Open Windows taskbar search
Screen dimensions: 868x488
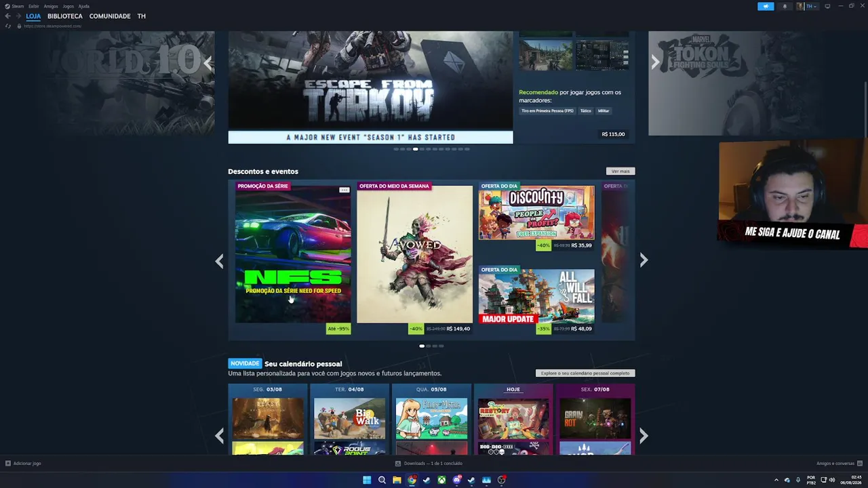coord(382,480)
